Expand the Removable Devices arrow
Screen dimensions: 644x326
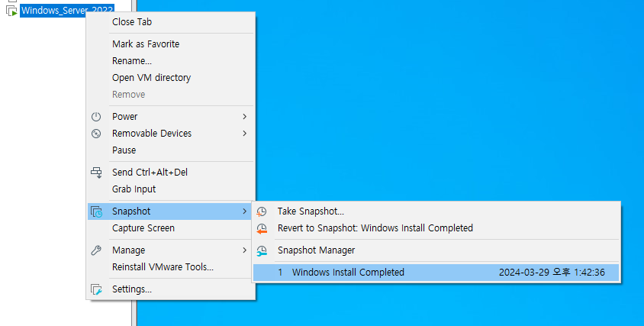tap(245, 134)
